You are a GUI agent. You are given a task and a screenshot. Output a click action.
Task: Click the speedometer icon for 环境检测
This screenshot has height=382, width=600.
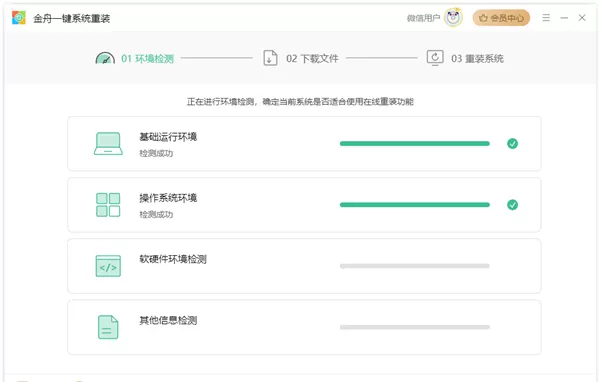105,58
